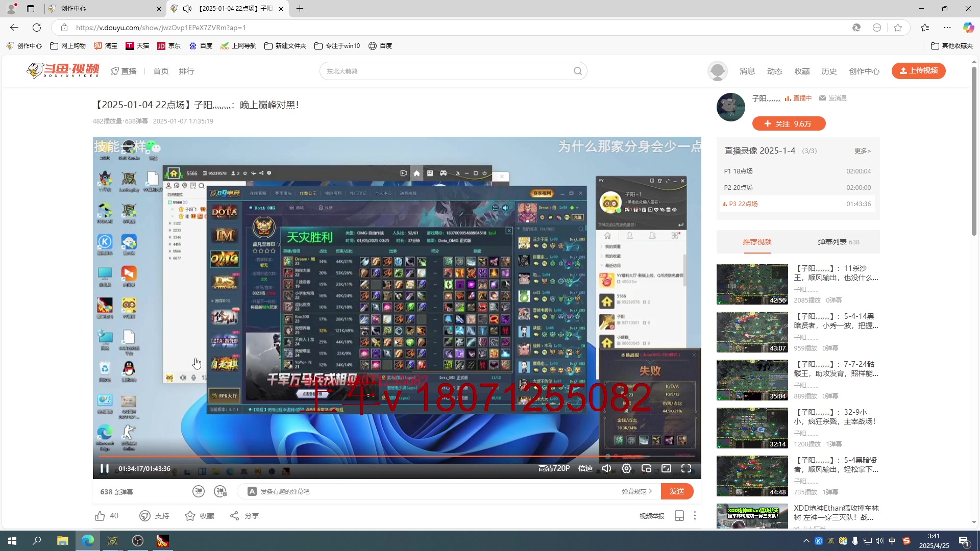Seek on the video progress bar

pyautogui.click(x=397, y=456)
